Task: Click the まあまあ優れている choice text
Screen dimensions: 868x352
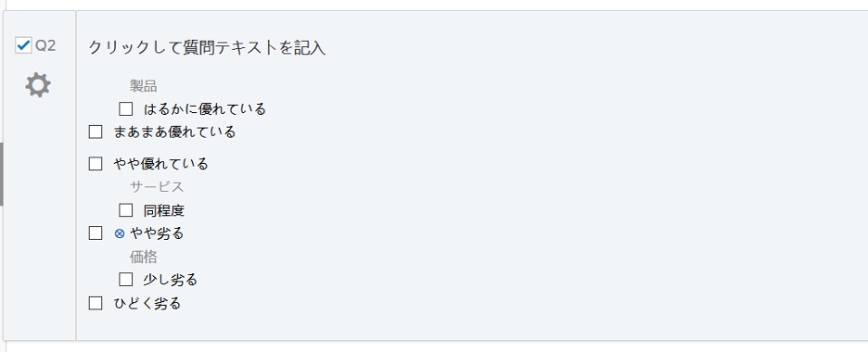Action: tap(174, 132)
